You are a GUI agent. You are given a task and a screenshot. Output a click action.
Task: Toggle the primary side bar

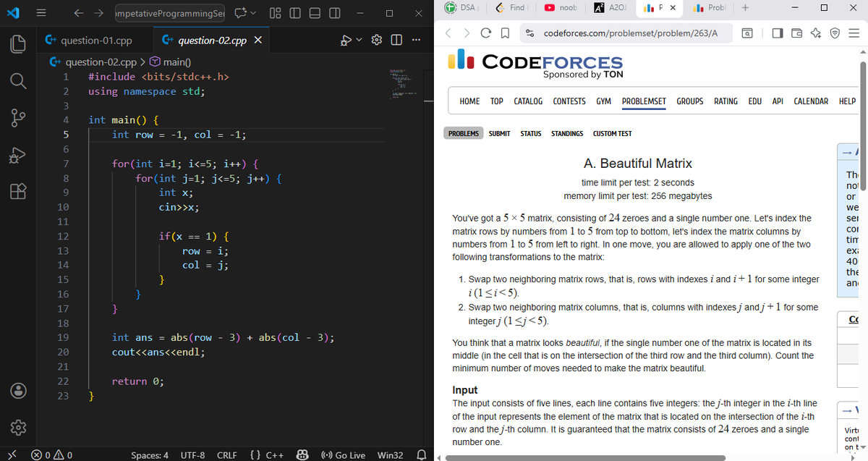[295, 14]
